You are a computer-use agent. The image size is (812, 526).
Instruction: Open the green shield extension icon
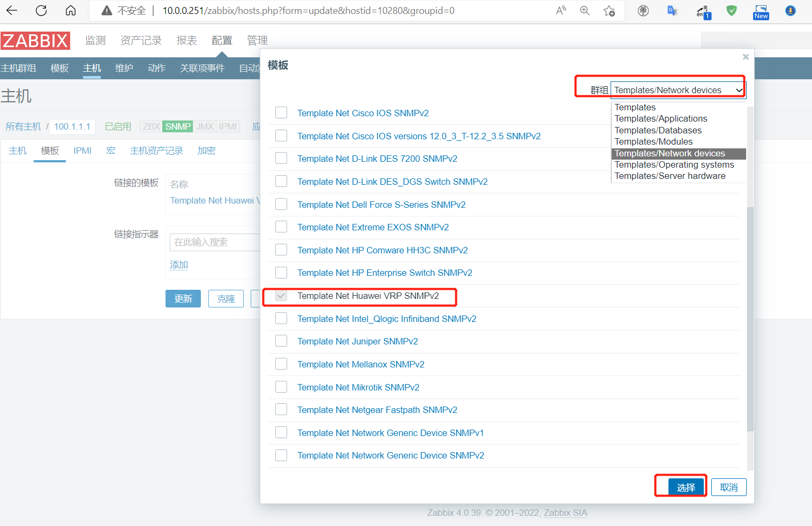731,11
